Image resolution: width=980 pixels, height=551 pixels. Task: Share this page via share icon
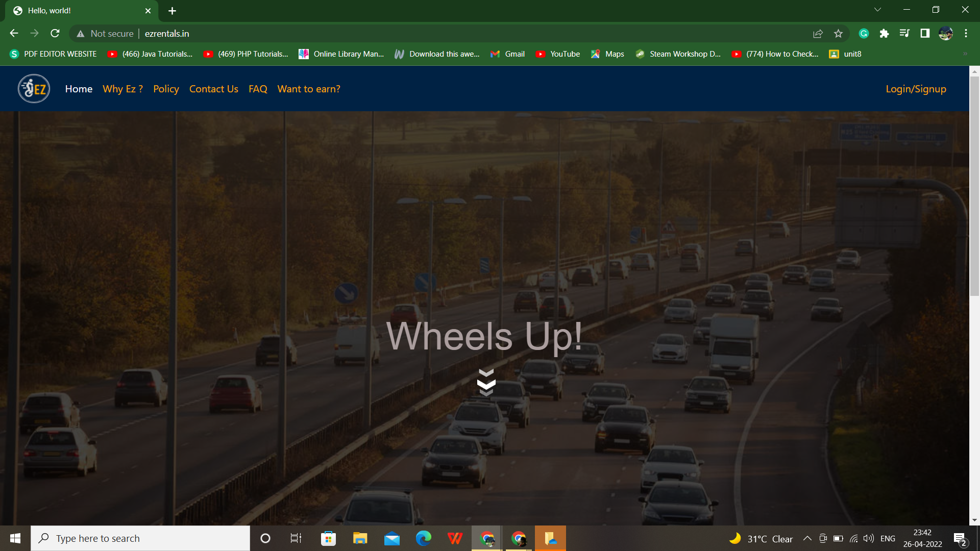tap(818, 34)
